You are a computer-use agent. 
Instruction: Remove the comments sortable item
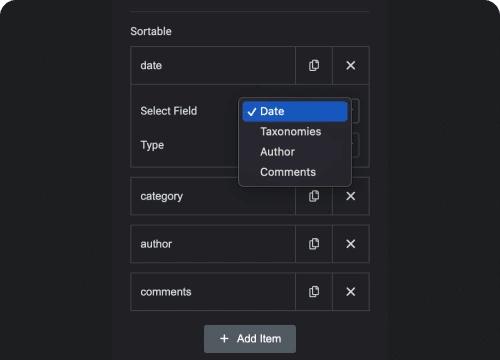click(x=351, y=292)
